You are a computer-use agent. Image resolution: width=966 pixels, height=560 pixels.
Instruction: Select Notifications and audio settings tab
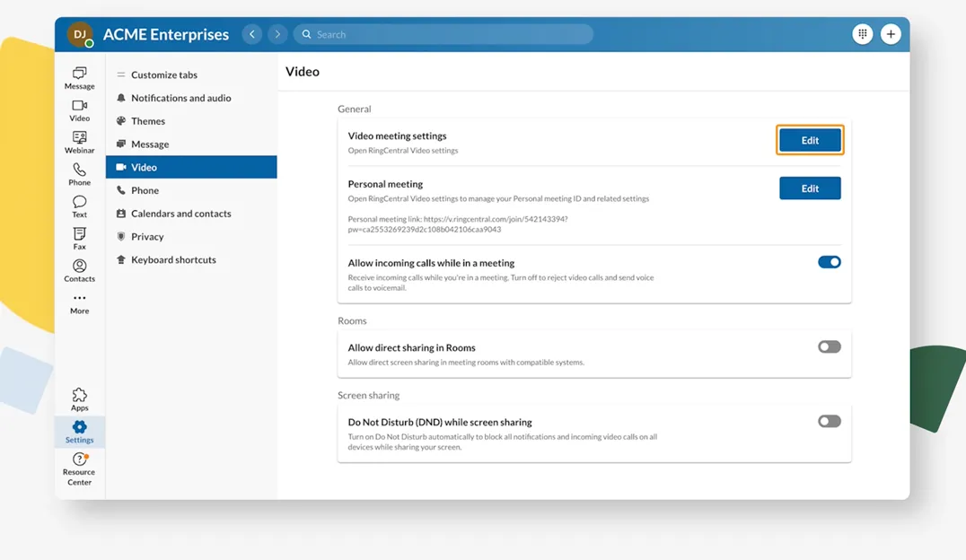click(180, 98)
